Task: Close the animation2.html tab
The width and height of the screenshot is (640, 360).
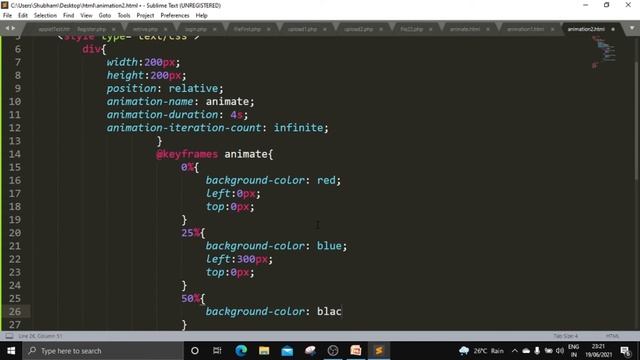Action: [x=613, y=29]
